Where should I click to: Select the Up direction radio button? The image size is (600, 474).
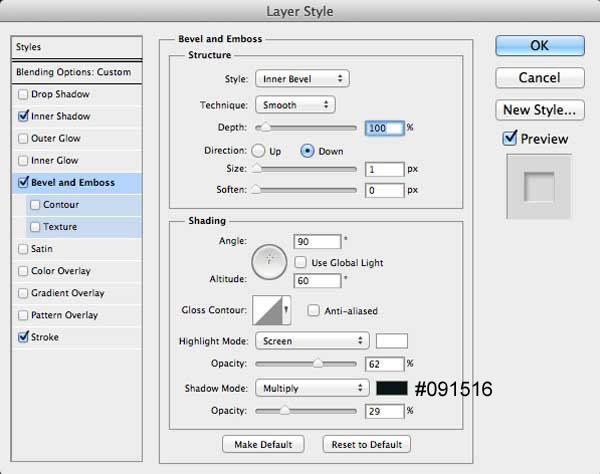(258, 151)
